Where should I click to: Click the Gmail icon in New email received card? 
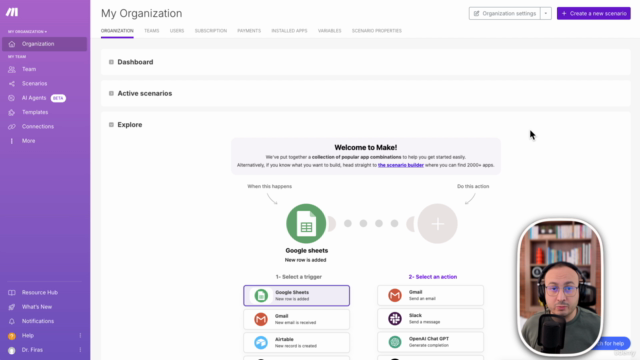click(261, 319)
